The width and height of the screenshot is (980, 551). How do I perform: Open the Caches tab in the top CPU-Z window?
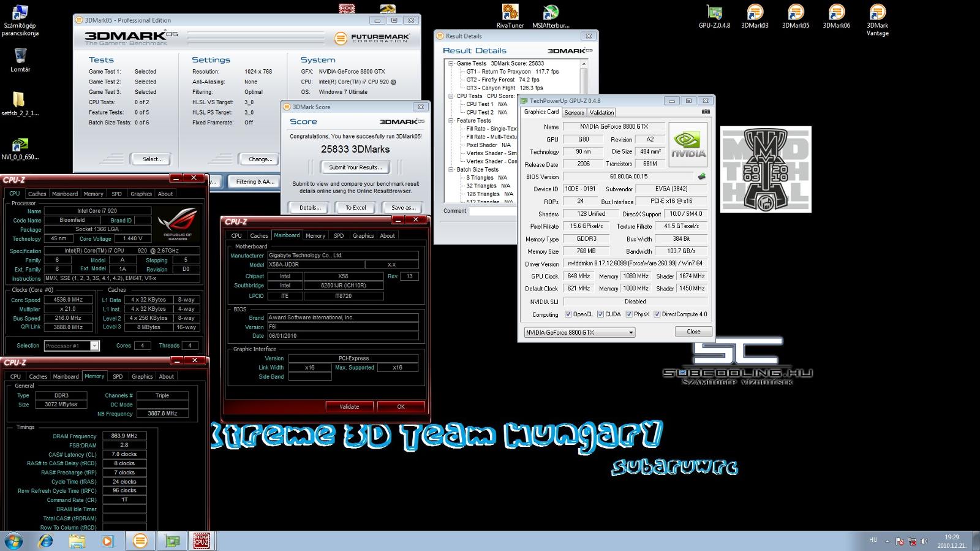click(x=37, y=194)
